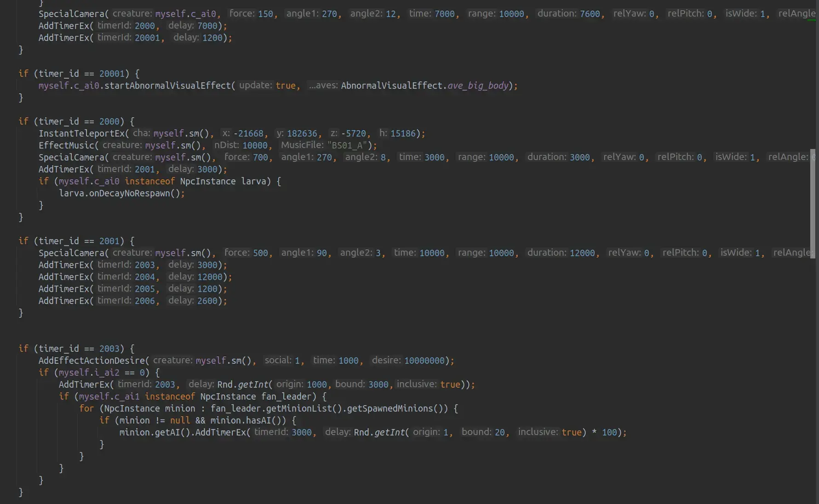This screenshot has height=504, width=819.
Task: Click the x coordinate value -21668
Action: point(248,133)
